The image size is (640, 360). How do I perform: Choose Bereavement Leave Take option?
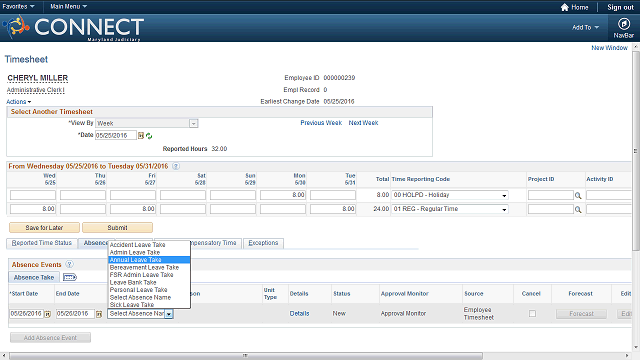tap(149, 267)
